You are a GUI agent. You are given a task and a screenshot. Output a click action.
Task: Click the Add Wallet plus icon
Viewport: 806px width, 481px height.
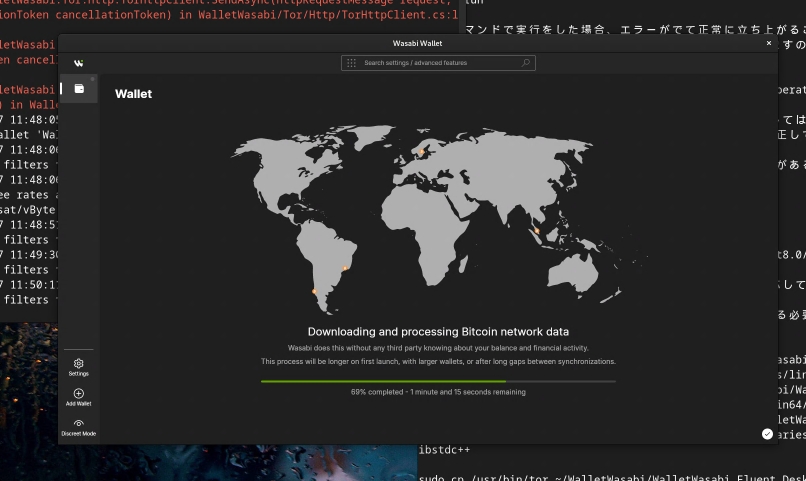[x=79, y=394]
